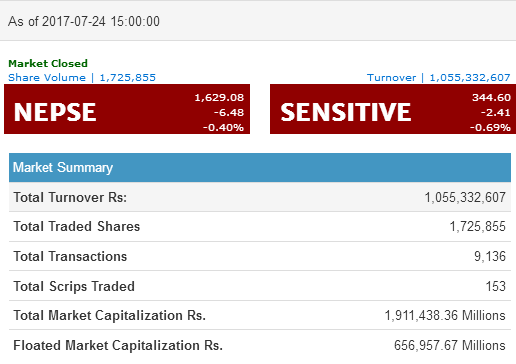
Task: Click the Turnover link above SENSITIVE
Action: coord(438,78)
